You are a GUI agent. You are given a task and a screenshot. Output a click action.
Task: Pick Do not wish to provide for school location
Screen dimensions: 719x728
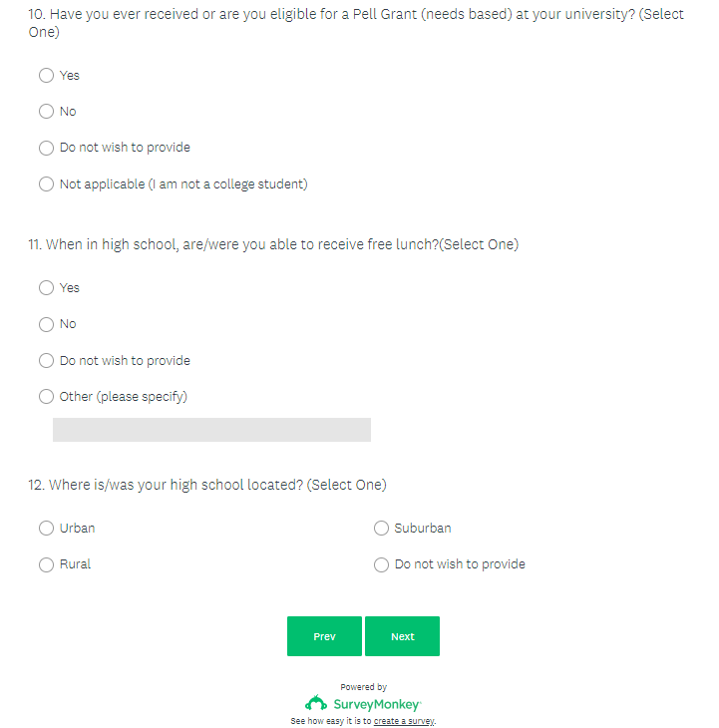(381, 564)
